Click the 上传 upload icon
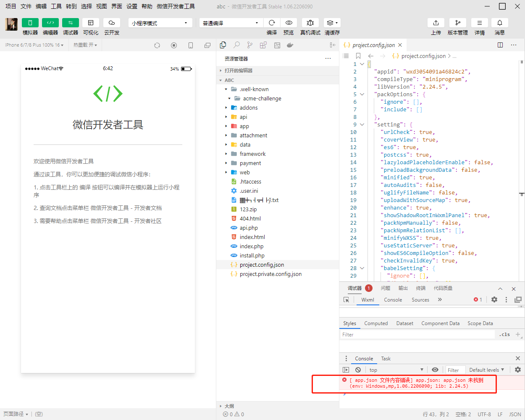Image resolution: width=525 pixels, height=420 pixels. [x=436, y=23]
